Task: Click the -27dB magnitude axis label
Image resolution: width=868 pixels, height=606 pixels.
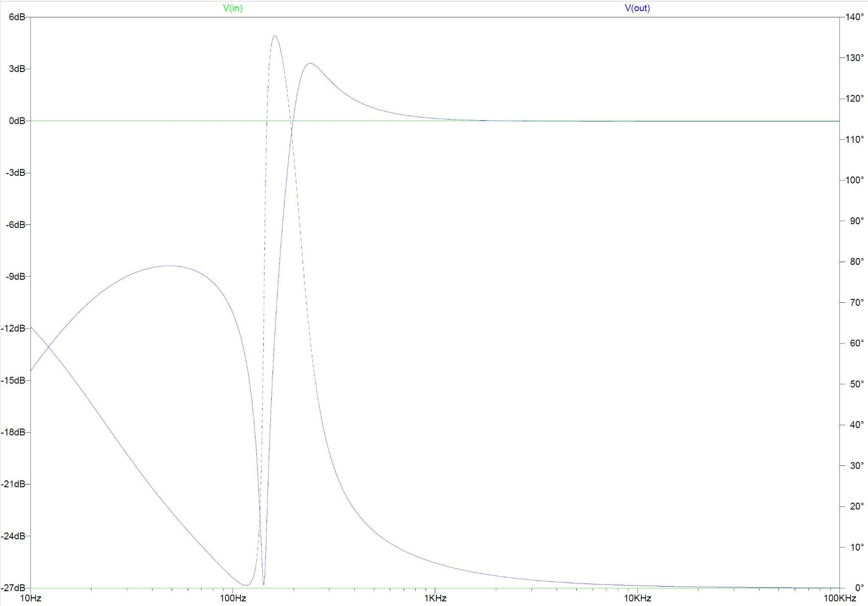Action: [x=14, y=588]
